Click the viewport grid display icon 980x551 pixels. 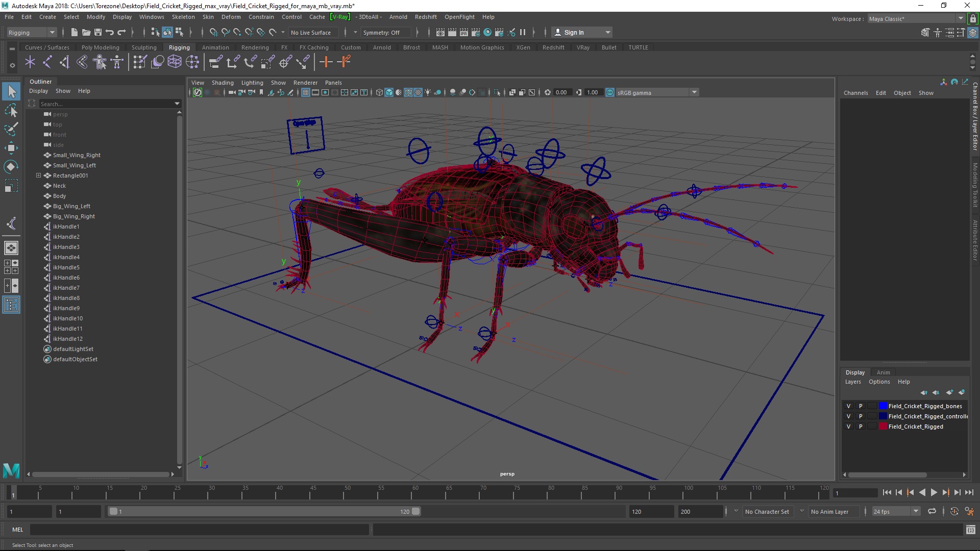(305, 92)
